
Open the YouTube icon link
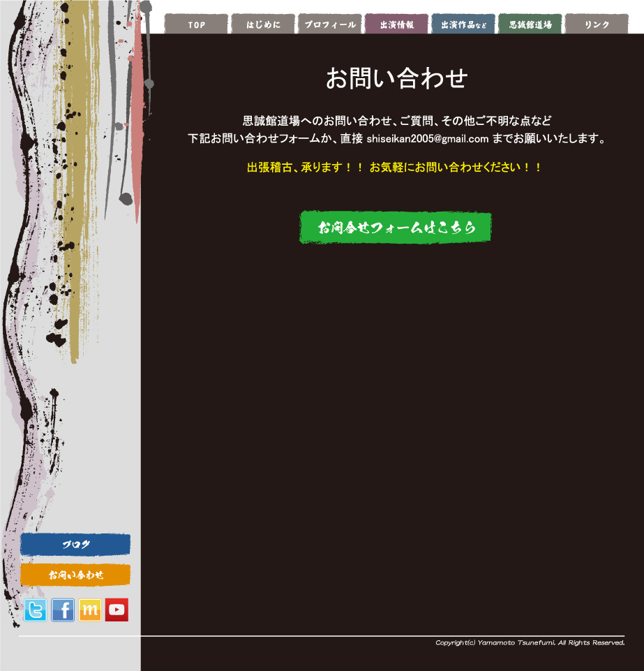point(117,610)
